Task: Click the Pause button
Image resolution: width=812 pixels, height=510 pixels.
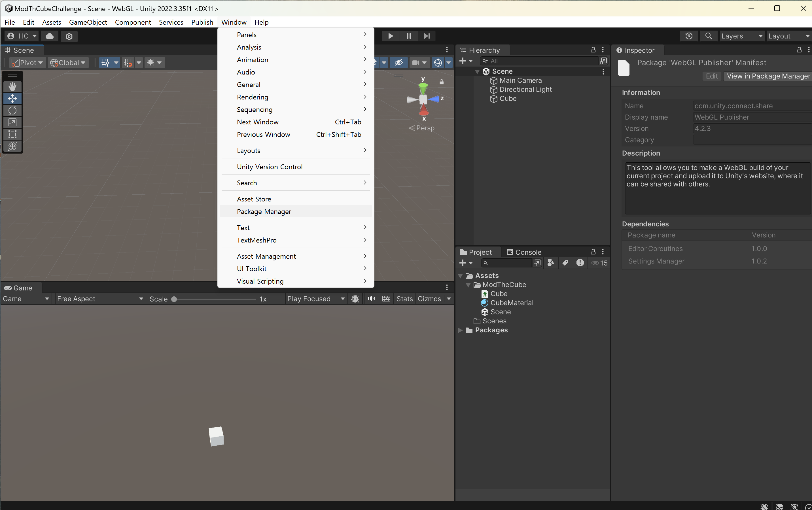Action: (x=409, y=36)
